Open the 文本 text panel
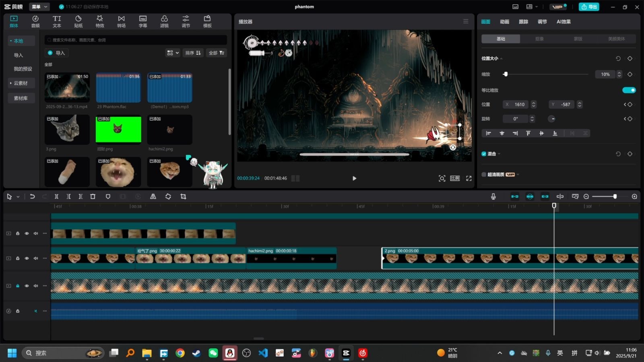Image resolution: width=644 pixels, height=362 pixels. click(x=57, y=21)
